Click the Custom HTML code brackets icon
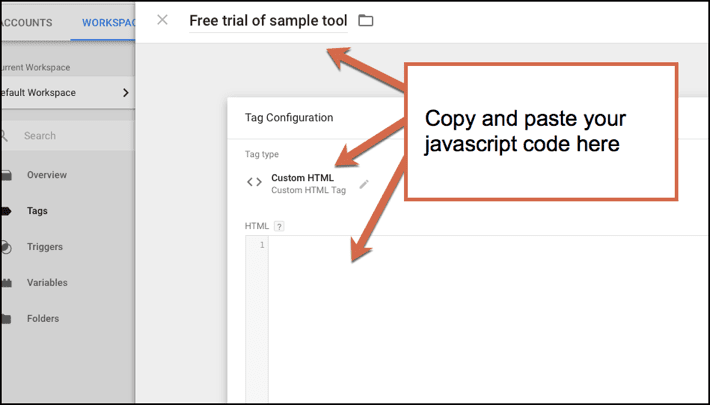This screenshot has width=710, height=405. [254, 182]
